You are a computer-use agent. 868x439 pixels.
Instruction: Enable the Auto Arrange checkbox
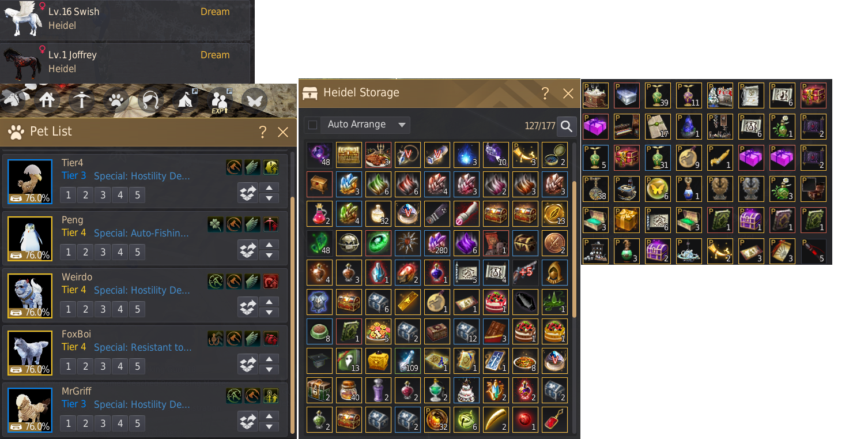[x=312, y=125]
